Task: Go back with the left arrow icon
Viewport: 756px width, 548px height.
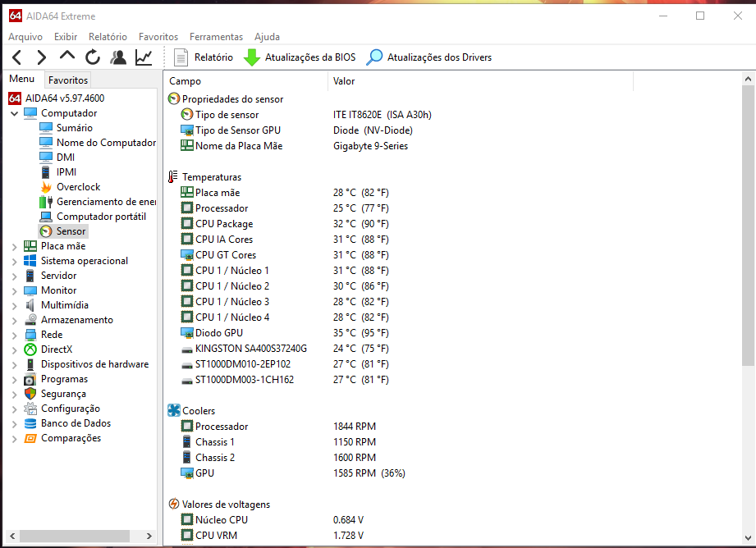Action: click(17, 57)
